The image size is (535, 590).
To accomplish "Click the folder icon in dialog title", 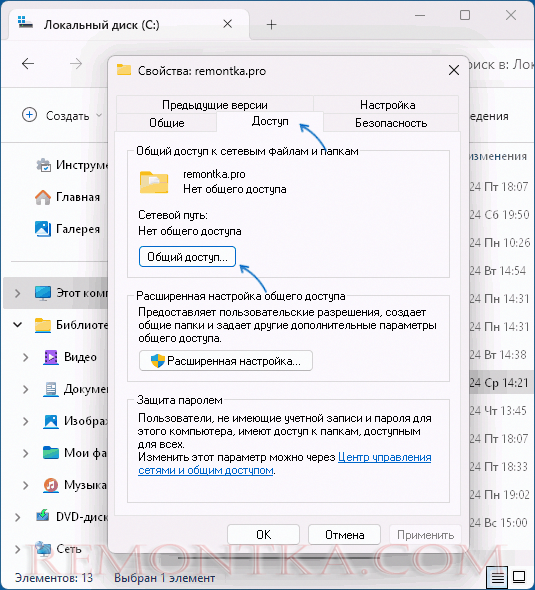I will click(x=124, y=70).
